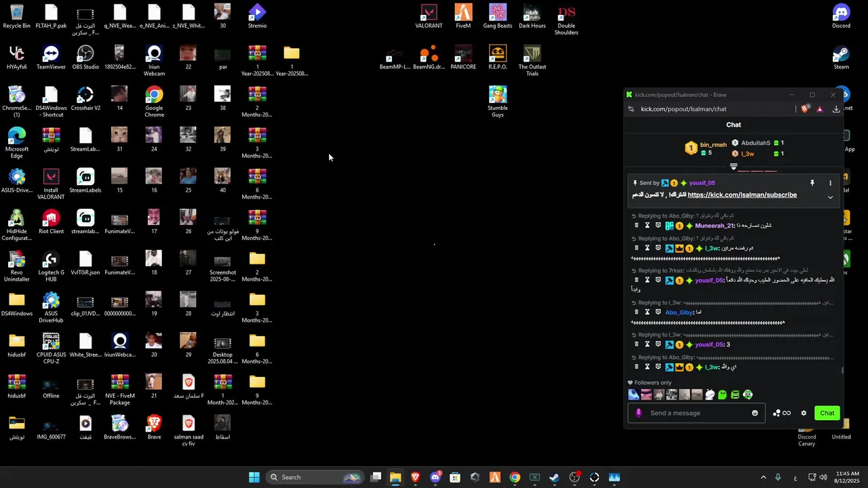Select the Gang Beasts desktop icon
Viewport: 868px width, 488px height.
[498, 16]
